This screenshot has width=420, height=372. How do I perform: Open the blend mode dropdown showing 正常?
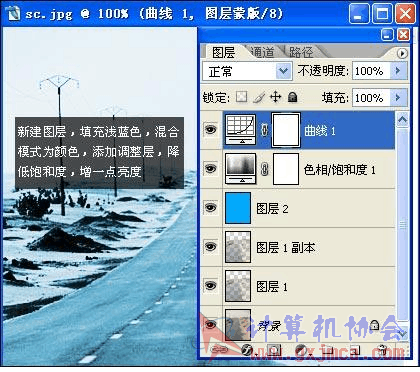(247, 71)
